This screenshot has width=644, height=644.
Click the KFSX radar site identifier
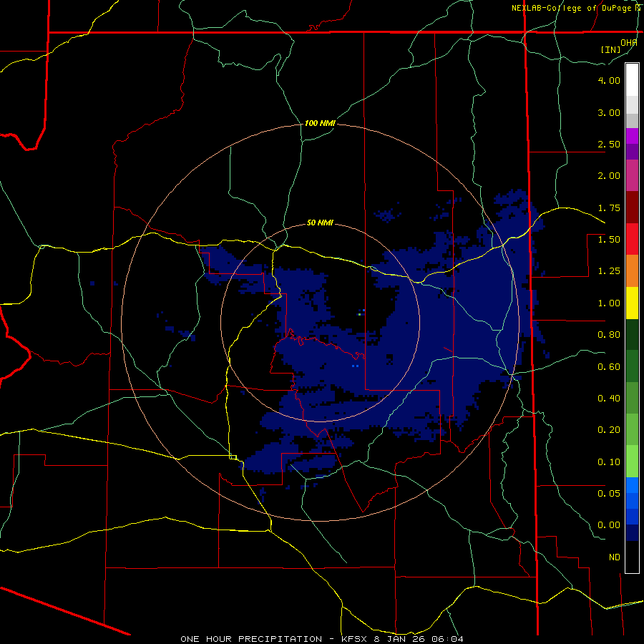pyautogui.click(x=356, y=639)
